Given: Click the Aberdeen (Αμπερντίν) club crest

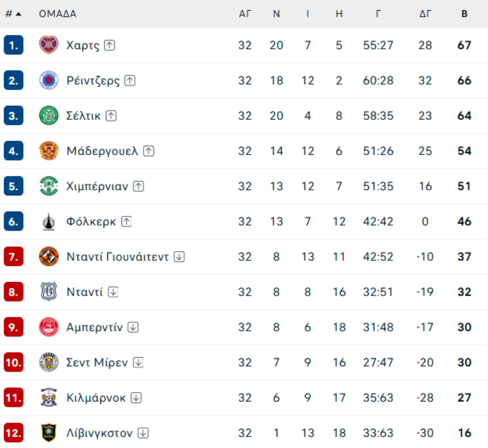Looking at the screenshot, I should click(49, 327).
